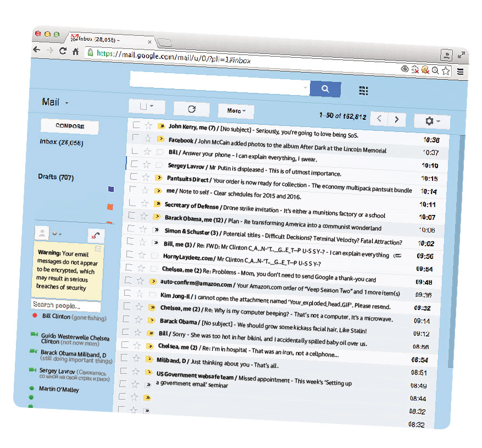The height and width of the screenshot is (448, 482).
Task: Star the Sergey Lavrov email
Action: (147, 164)
